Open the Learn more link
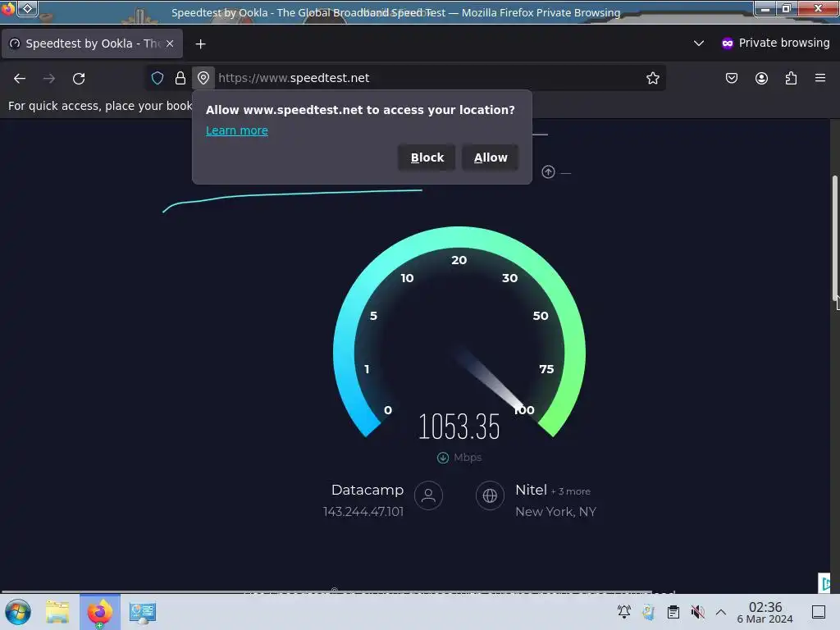The width and height of the screenshot is (840, 630). pos(237,130)
